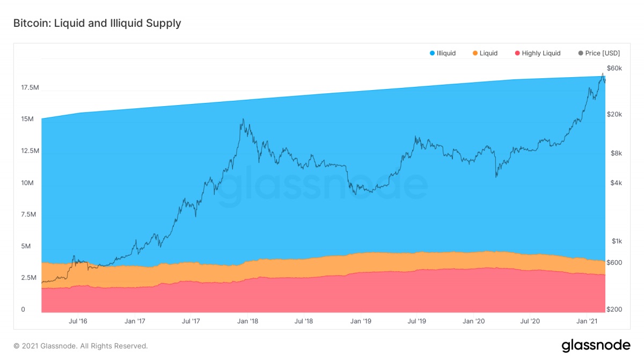Click the orange Liquid legend dot
644x362 pixels.
475,53
